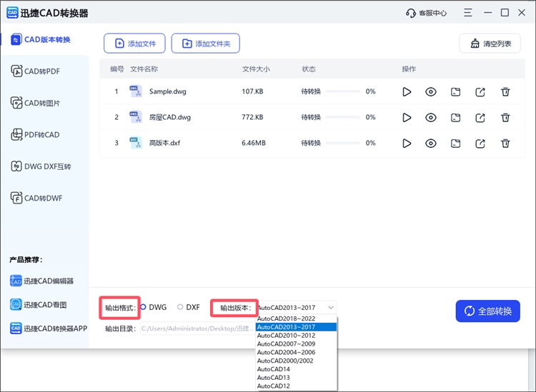
Task: Start converting Sample.dwg with play icon
Action: 407,91
